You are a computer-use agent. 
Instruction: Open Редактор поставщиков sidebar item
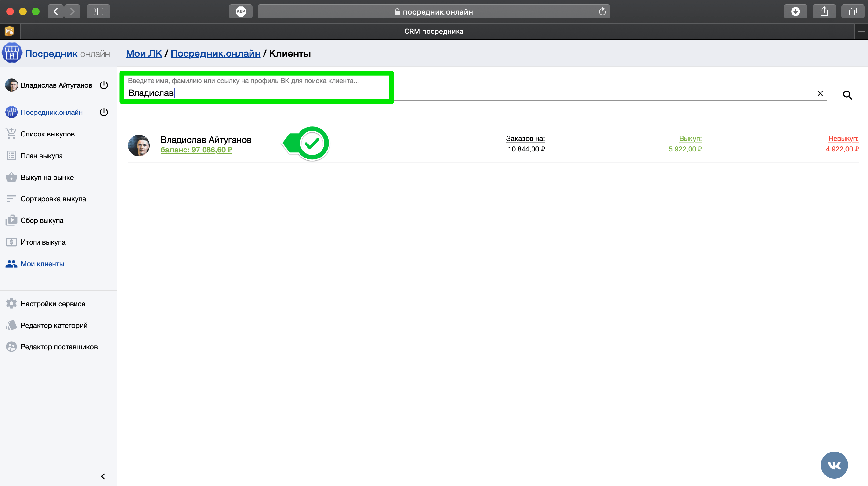tap(59, 347)
